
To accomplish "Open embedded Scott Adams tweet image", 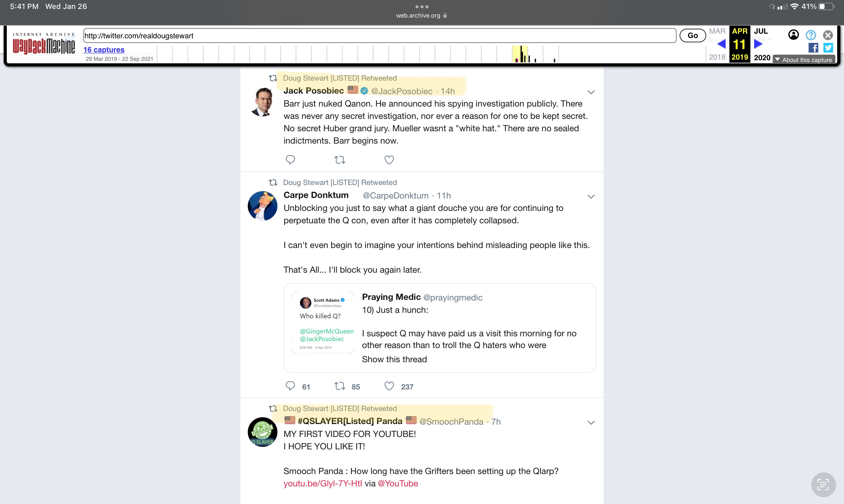I will coord(323,322).
